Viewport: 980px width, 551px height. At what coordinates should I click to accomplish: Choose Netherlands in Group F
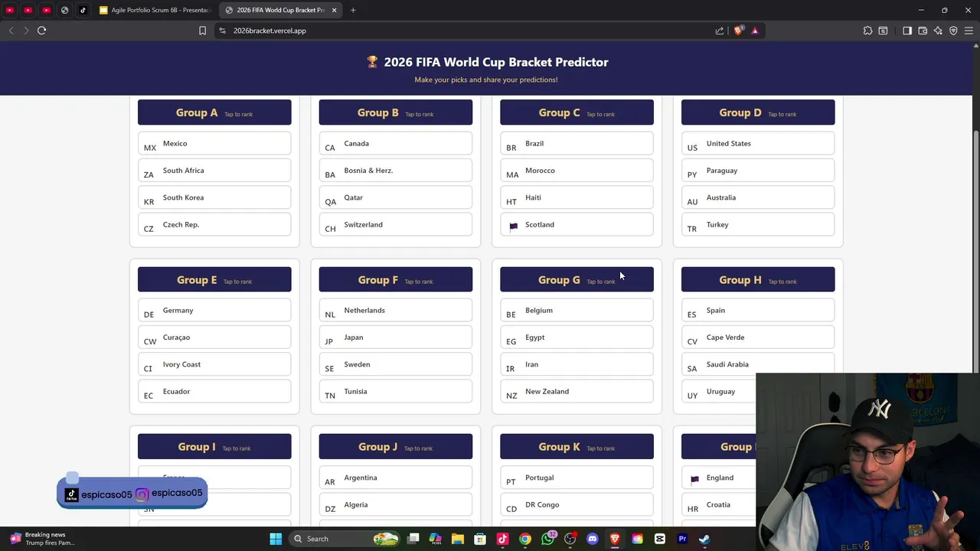click(x=396, y=310)
